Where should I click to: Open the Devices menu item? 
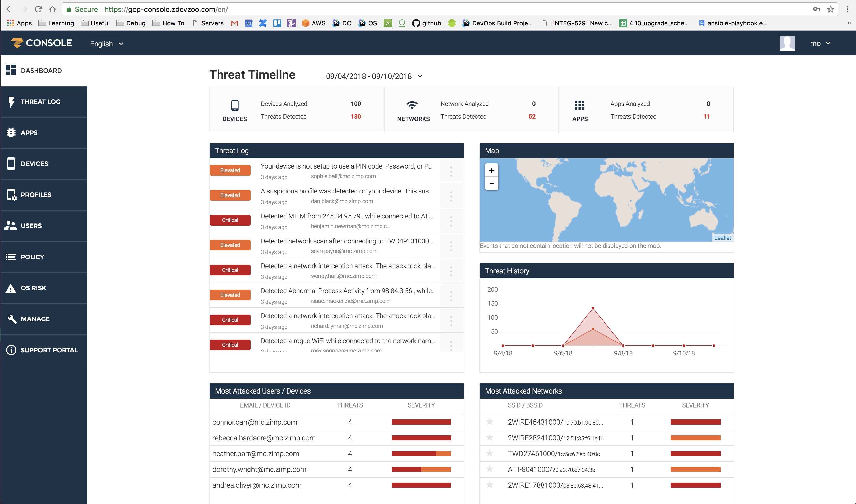coord(44,164)
